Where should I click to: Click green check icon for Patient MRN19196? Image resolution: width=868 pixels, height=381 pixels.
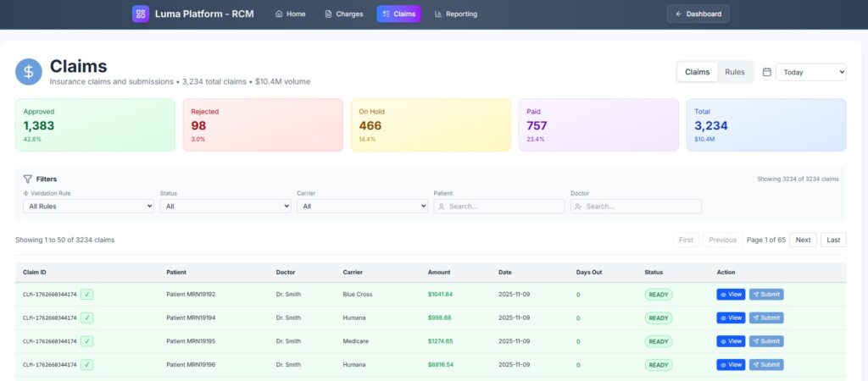[x=88, y=365]
